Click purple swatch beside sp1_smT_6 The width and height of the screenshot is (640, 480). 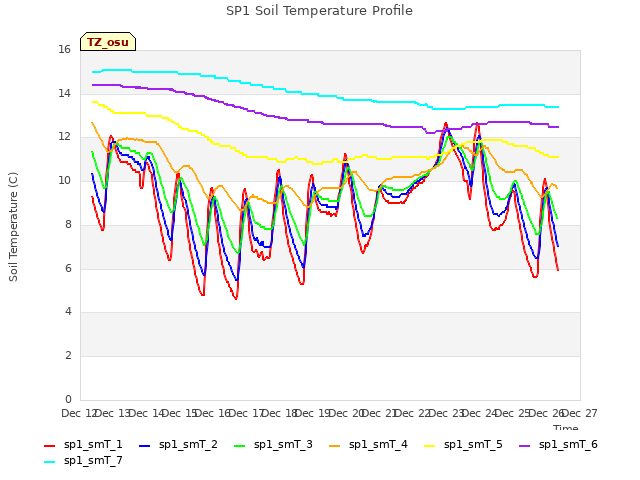pos(524,446)
